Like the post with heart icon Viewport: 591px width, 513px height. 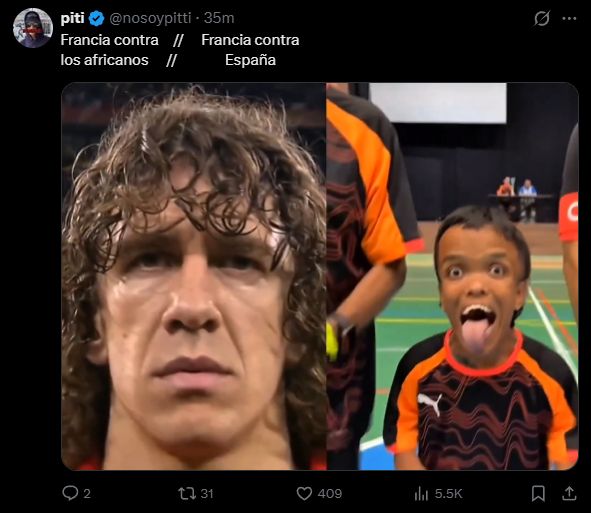point(304,493)
